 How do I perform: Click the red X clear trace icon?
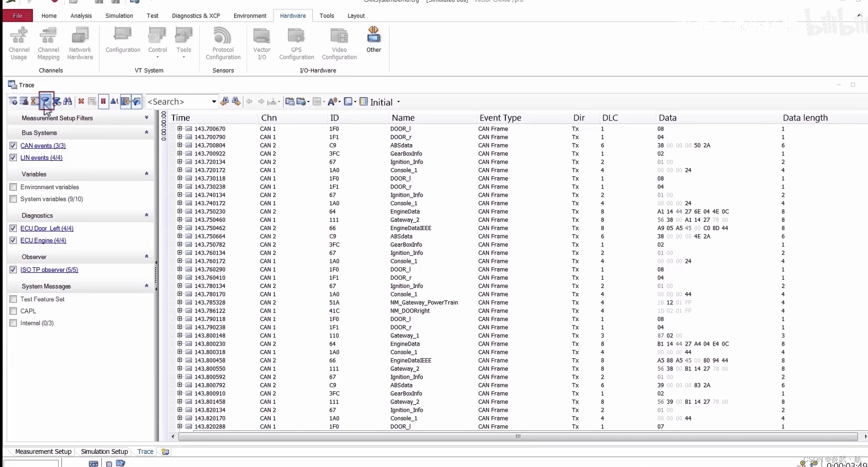(81, 101)
